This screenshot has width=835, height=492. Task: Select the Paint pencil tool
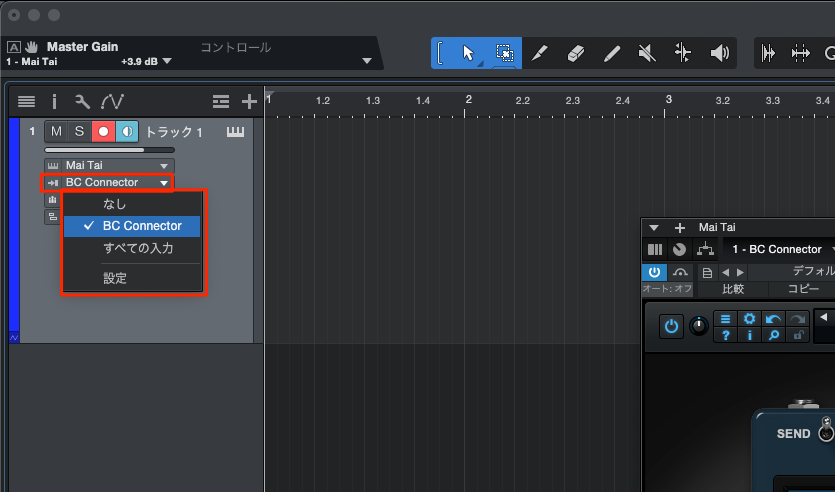point(611,53)
